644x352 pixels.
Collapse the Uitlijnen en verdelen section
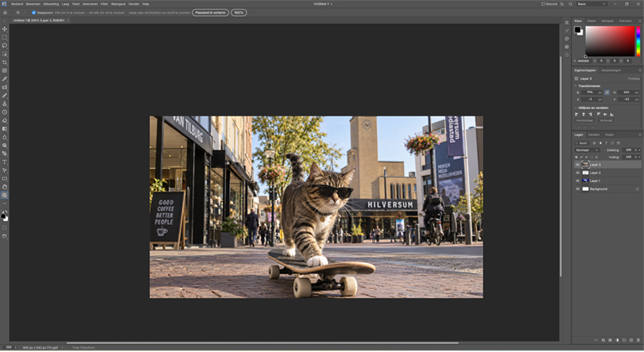[576, 108]
